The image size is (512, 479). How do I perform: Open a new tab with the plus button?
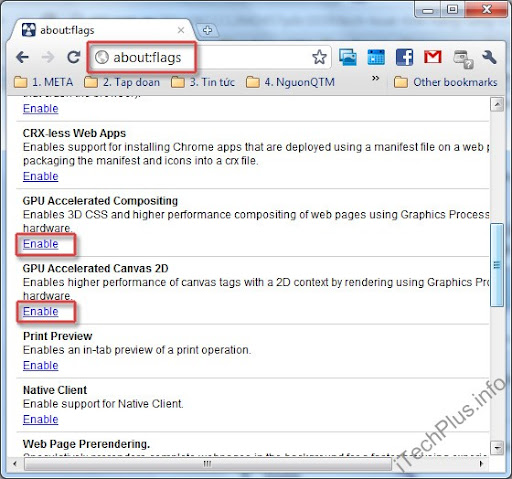click(207, 30)
